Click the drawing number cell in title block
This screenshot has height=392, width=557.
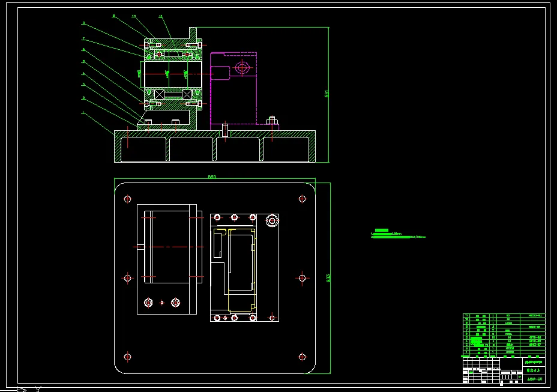point(534,379)
